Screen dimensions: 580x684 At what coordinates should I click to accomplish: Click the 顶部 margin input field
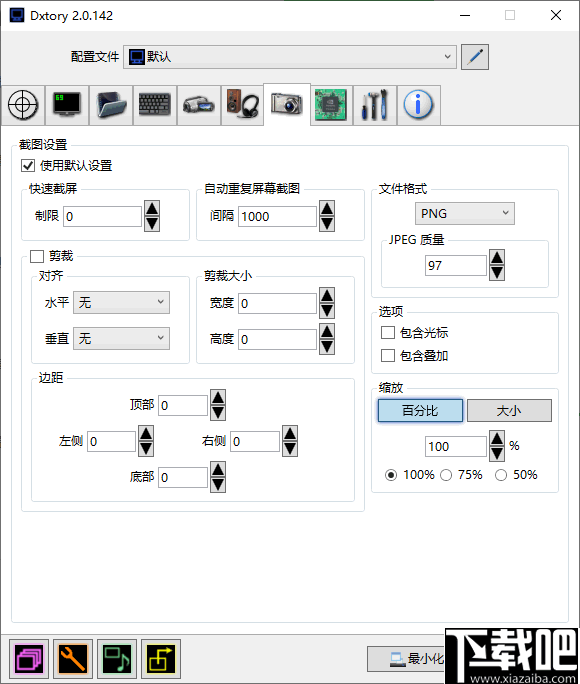tap(183, 405)
